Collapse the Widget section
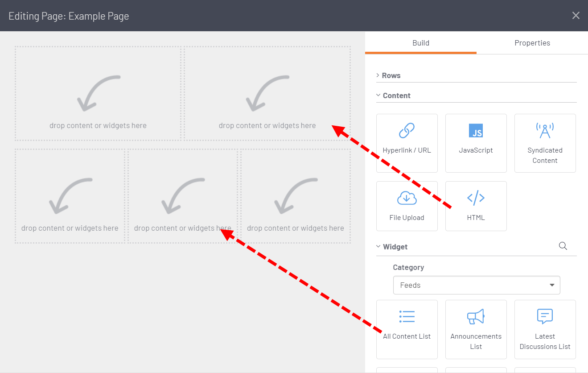The width and height of the screenshot is (588, 373). click(391, 247)
